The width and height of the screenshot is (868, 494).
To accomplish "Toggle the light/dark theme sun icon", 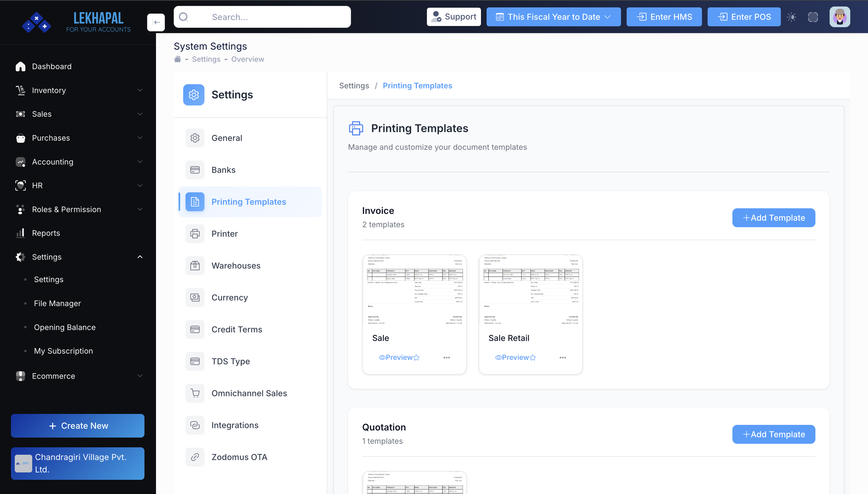I will [791, 17].
